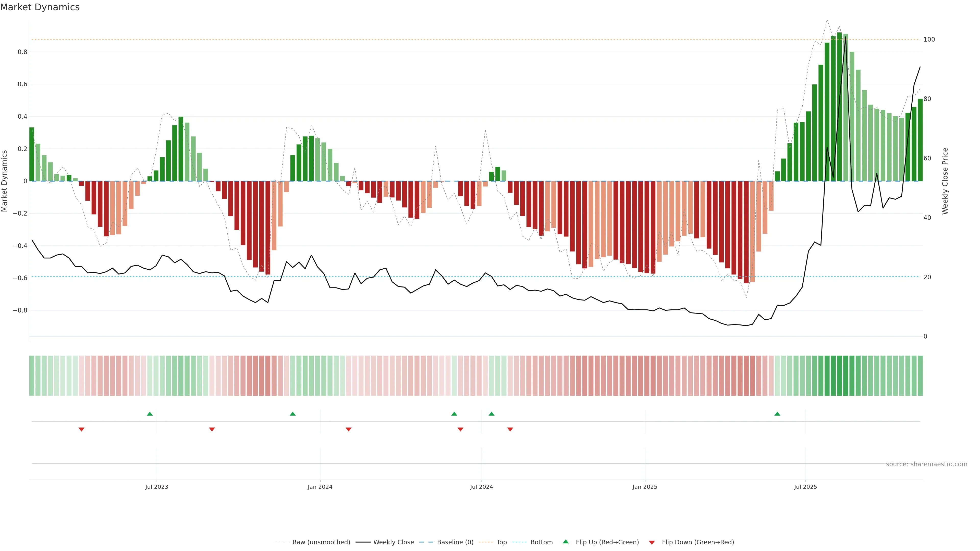The width and height of the screenshot is (980, 551).
Task: Select the Flip Down marker shortly after Jan 2024
Action: point(348,429)
